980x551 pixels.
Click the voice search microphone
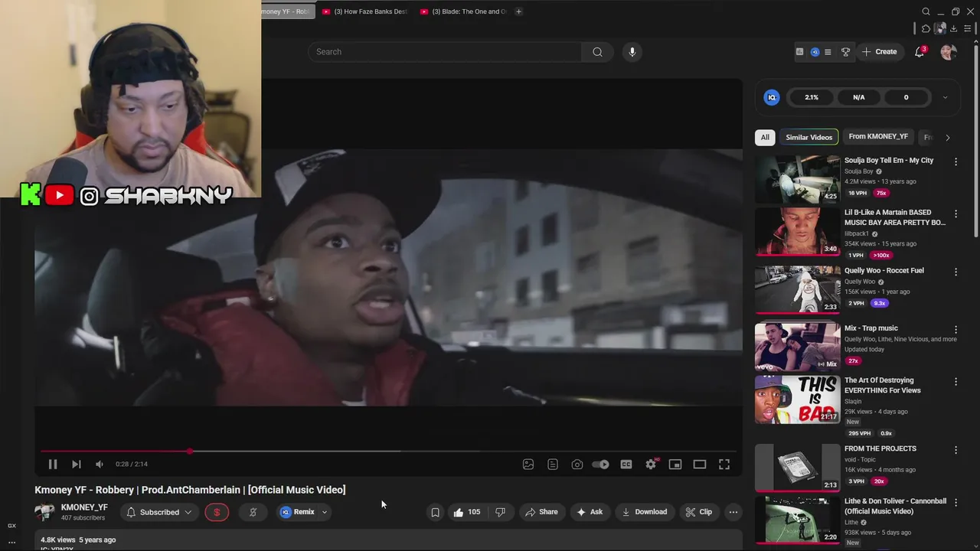coord(632,52)
